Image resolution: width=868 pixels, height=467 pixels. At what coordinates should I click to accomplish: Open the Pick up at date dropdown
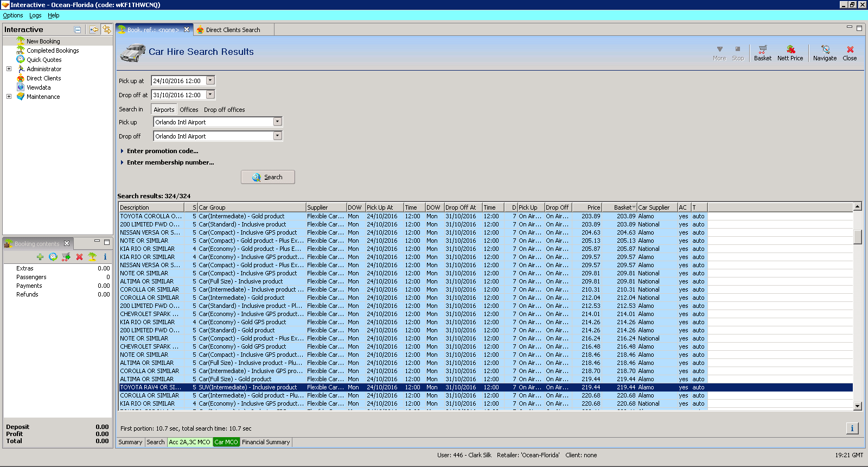tap(210, 80)
